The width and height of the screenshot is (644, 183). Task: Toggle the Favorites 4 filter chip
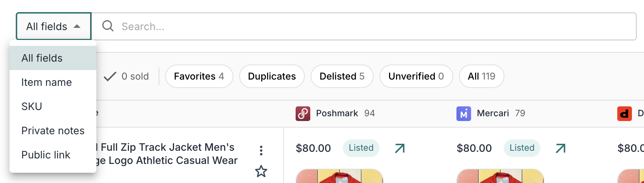[199, 76]
